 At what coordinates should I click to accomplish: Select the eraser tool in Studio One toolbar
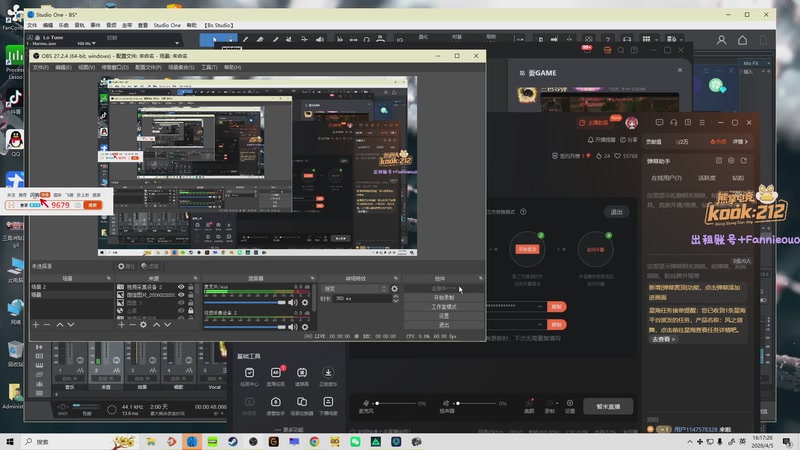pyautogui.click(x=260, y=39)
